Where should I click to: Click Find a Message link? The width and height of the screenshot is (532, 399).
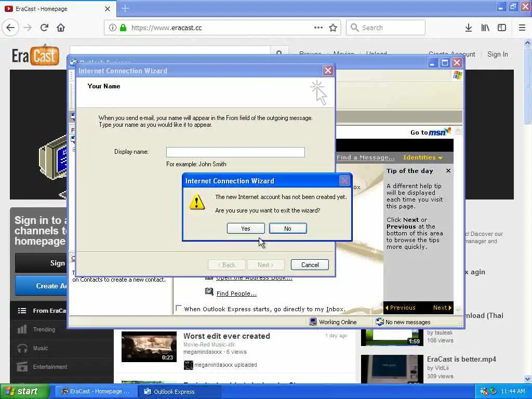pos(365,157)
